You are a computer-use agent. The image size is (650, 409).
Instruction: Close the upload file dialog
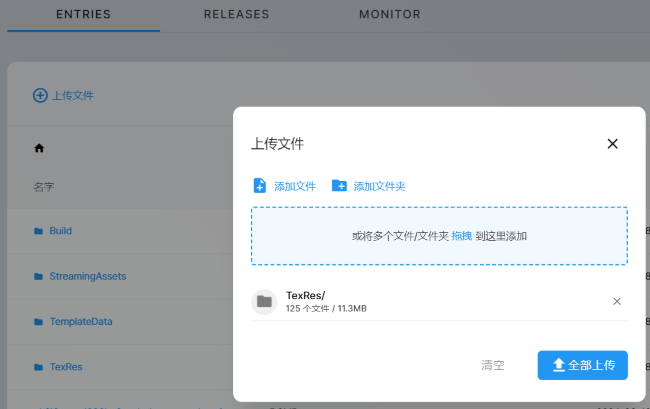click(613, 144)
